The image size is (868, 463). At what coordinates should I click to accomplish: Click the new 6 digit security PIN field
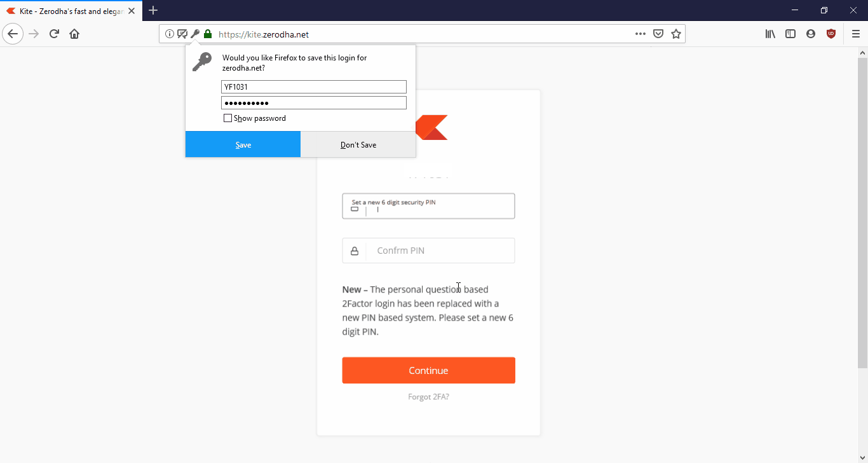[x=428, y=206]
